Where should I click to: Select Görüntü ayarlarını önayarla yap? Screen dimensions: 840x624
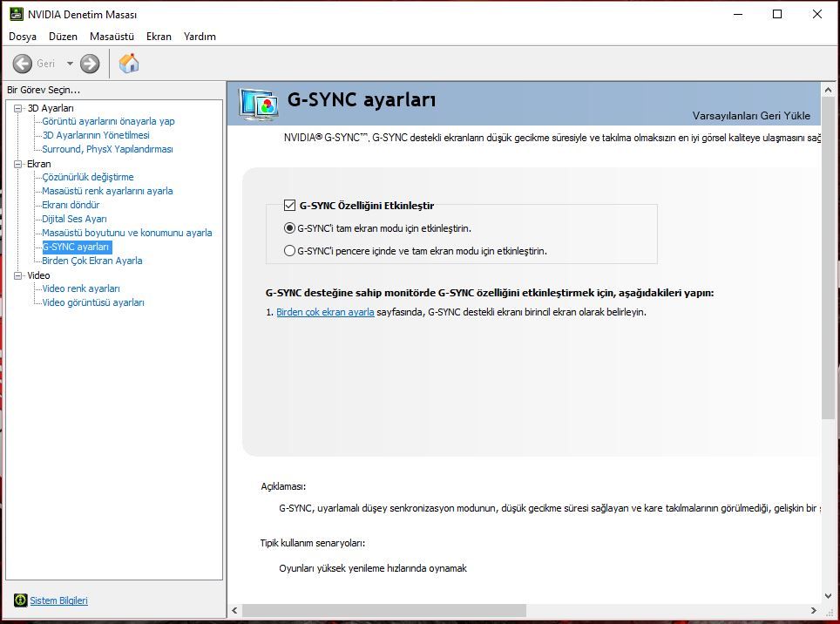pyautogui.click(x=108, y=121)
